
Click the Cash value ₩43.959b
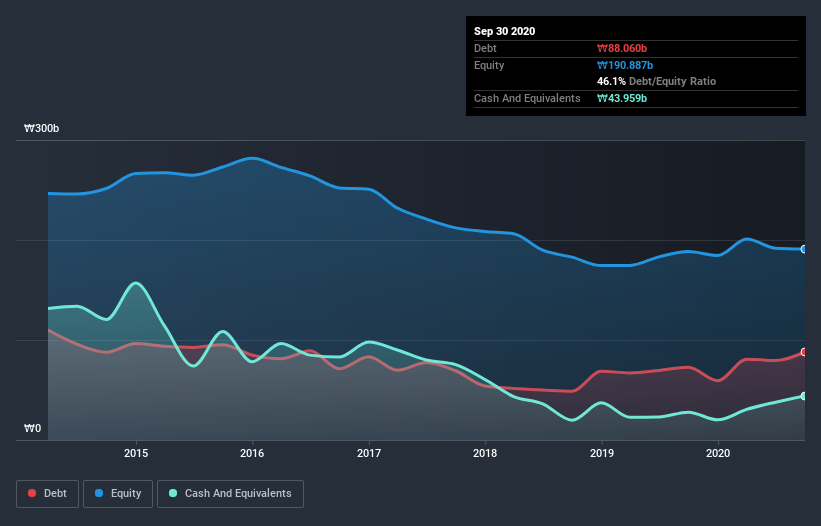click(x=622, y=98)
